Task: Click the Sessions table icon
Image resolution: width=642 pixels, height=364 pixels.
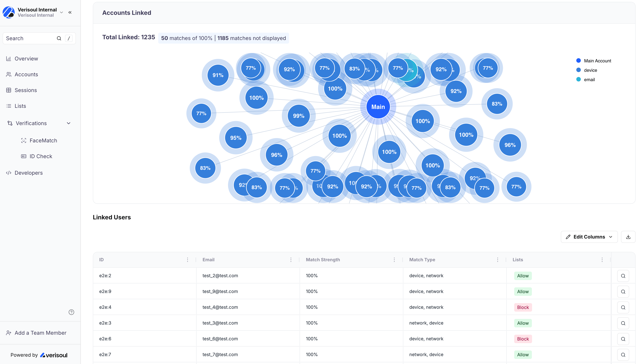Action: coord(8,90)
